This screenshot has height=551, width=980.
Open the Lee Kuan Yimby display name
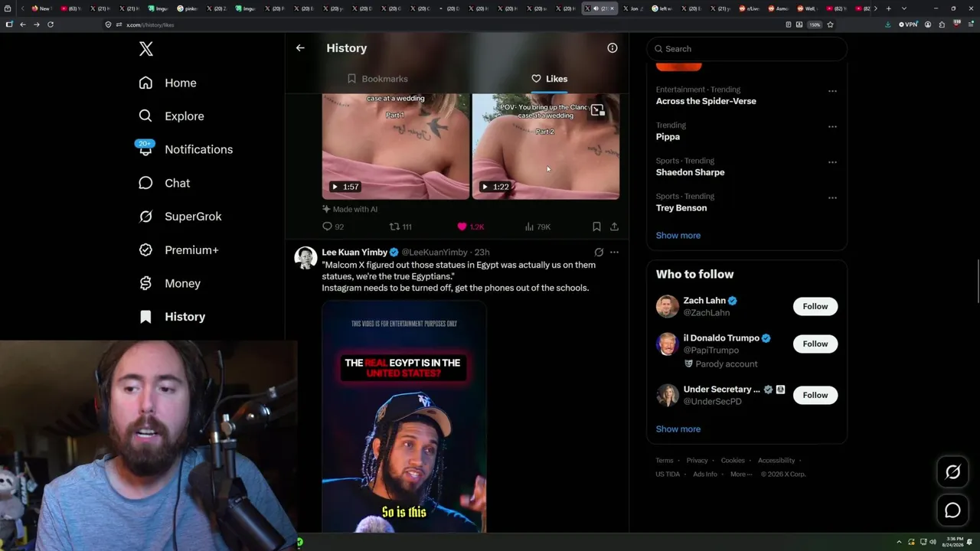tap(354, 253)
